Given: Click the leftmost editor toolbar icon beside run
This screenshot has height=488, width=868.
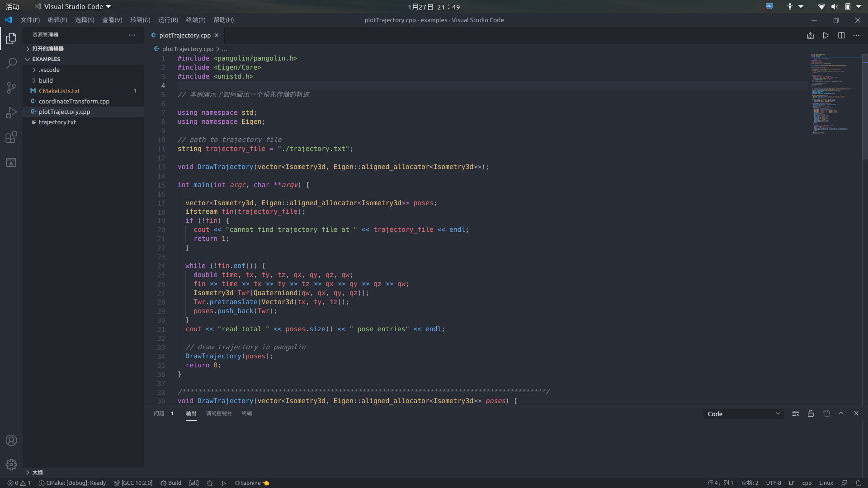Looking at the screenshot, I should [x=811, y=35].
